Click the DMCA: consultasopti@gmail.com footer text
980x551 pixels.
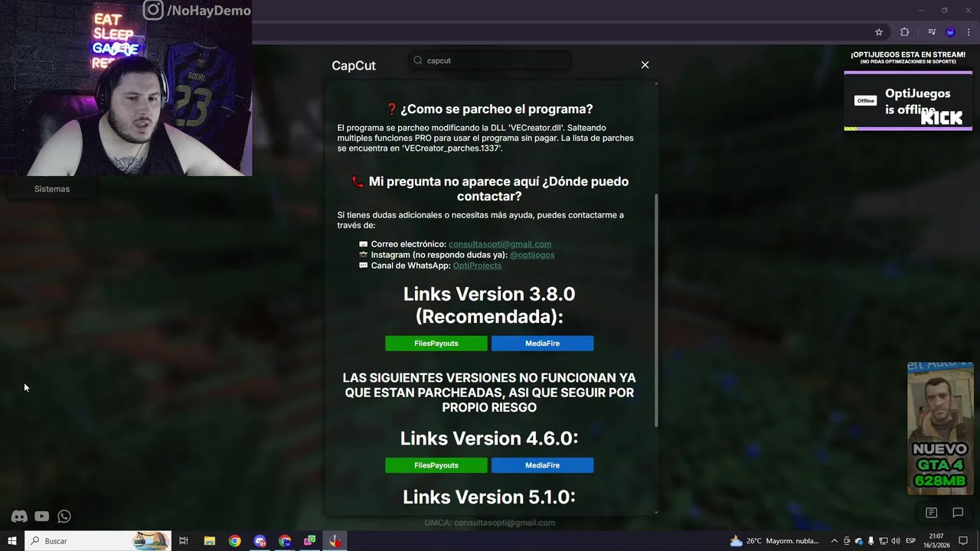tap(490, 523)
